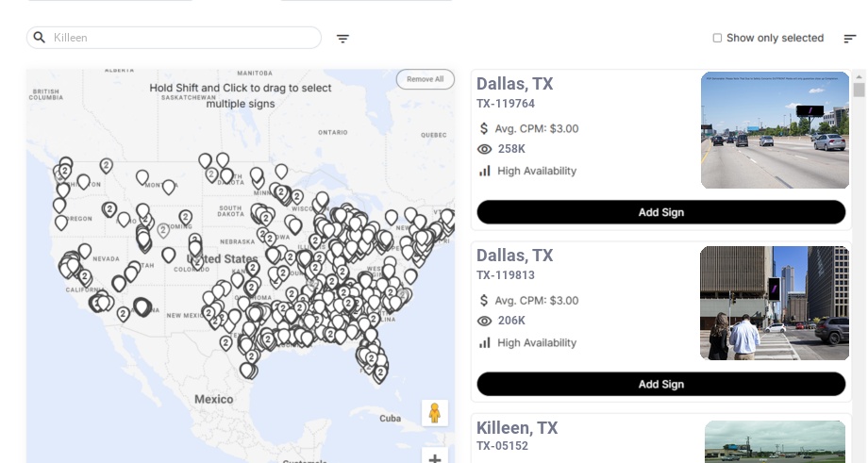Click availability bars icon for TX-119813

point(485,342)
